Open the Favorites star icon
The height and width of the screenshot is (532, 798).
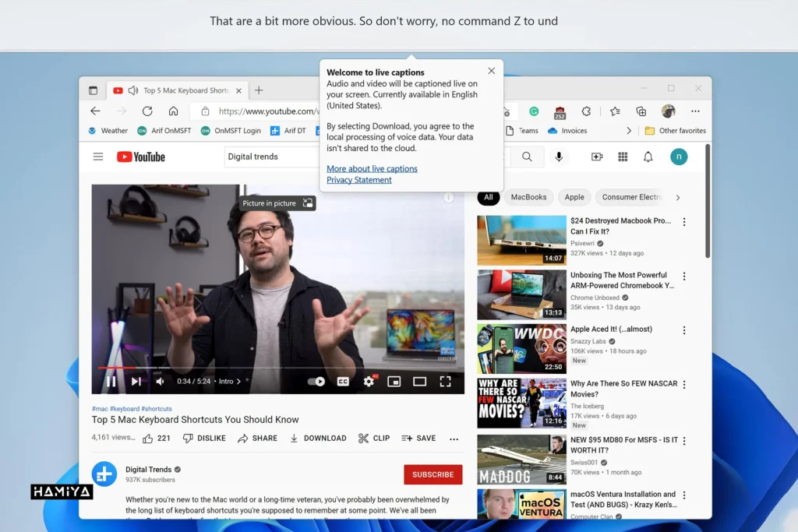[x=615, y=111]
